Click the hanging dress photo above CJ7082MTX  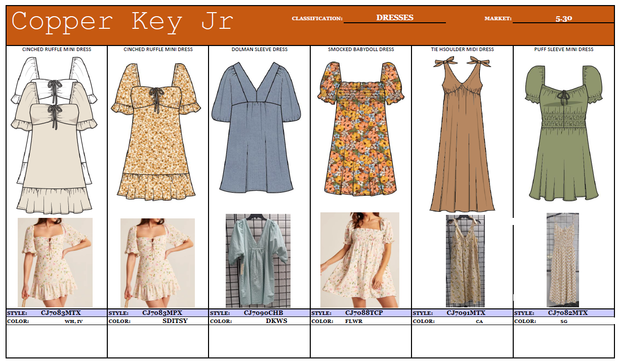click(x=563, y=260)
